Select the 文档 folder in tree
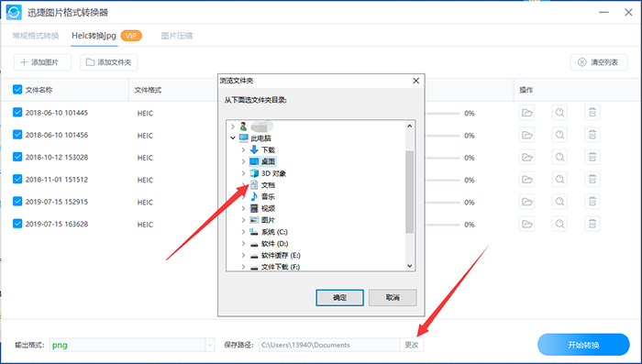This screenshot has width=642, height=364. pyautogui.click(x=262, y=185)
